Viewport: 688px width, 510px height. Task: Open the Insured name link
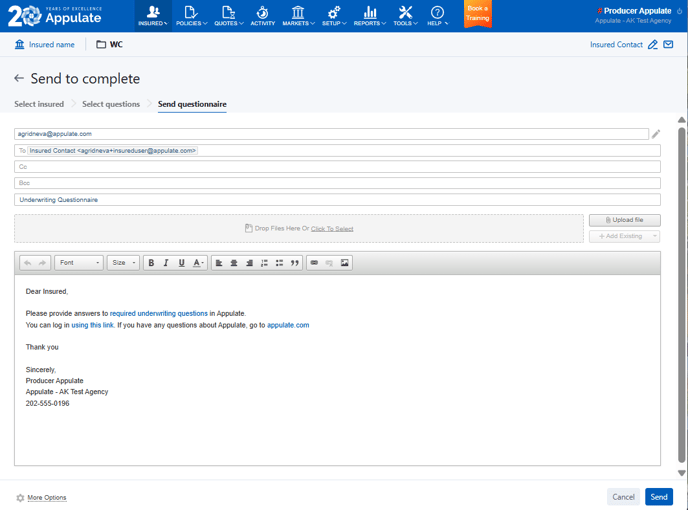pyautogui.click(x=45, y=44)
